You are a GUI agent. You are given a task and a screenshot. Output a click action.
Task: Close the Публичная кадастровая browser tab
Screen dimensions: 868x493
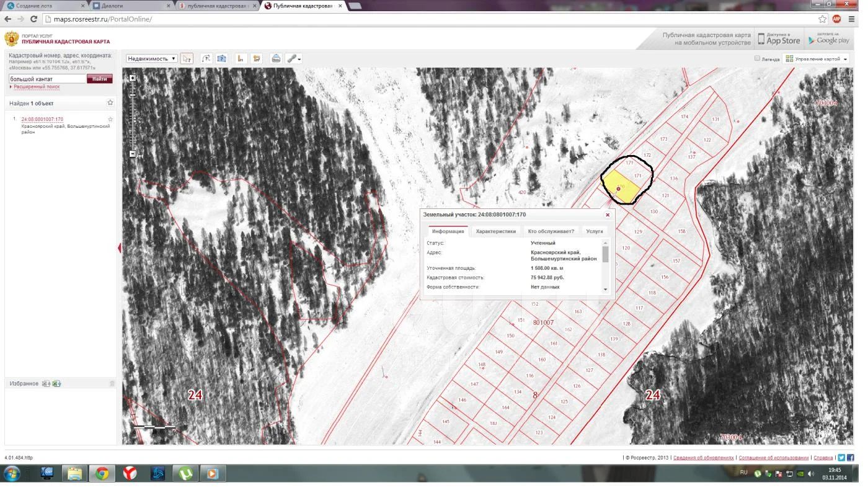pos(340,6)
